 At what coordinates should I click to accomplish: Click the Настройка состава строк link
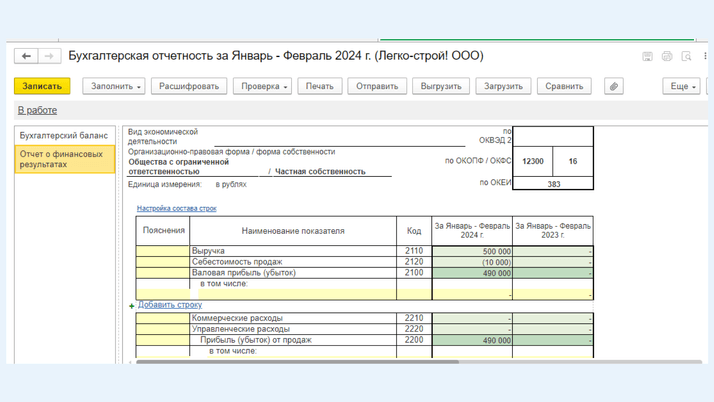pos(176,209)
